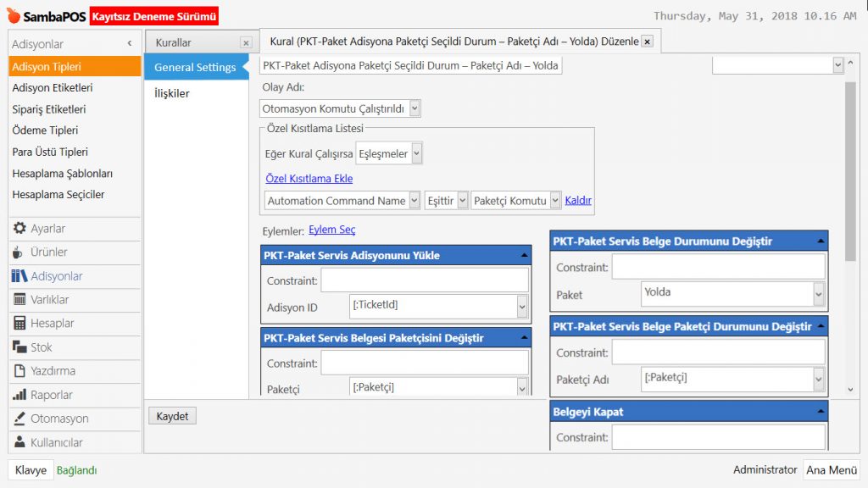Collapse PKT-Paket Servis Adisyonunu Yükle action
Image resolution: width=868 pixels, height=488 pixels.
pyautogui.click(x=525, y=255)
